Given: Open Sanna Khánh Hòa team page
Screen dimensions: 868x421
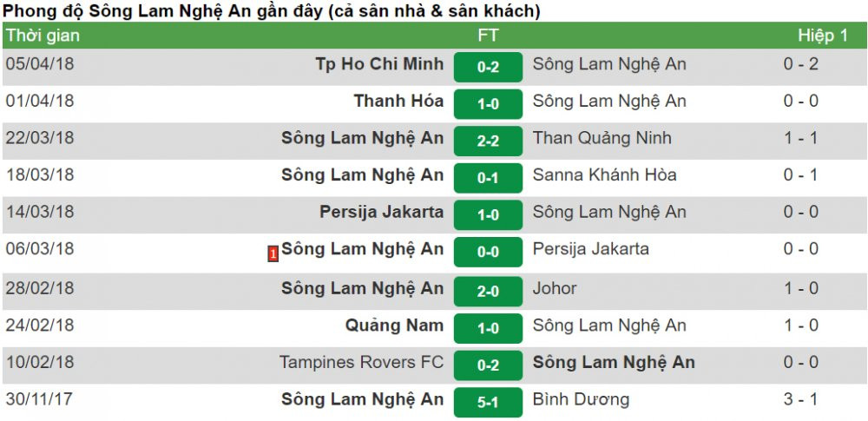Looking at the screenshot, I should [x=604, y=175].
